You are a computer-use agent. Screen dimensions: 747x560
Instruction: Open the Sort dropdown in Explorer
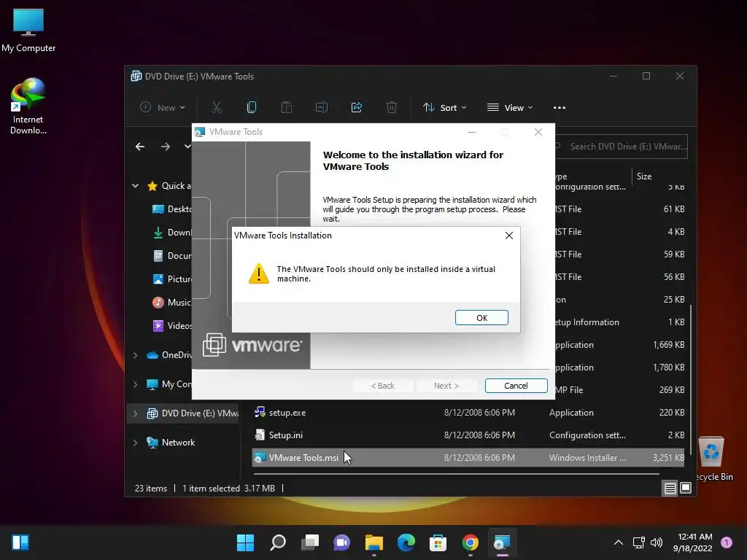point(444,108)
